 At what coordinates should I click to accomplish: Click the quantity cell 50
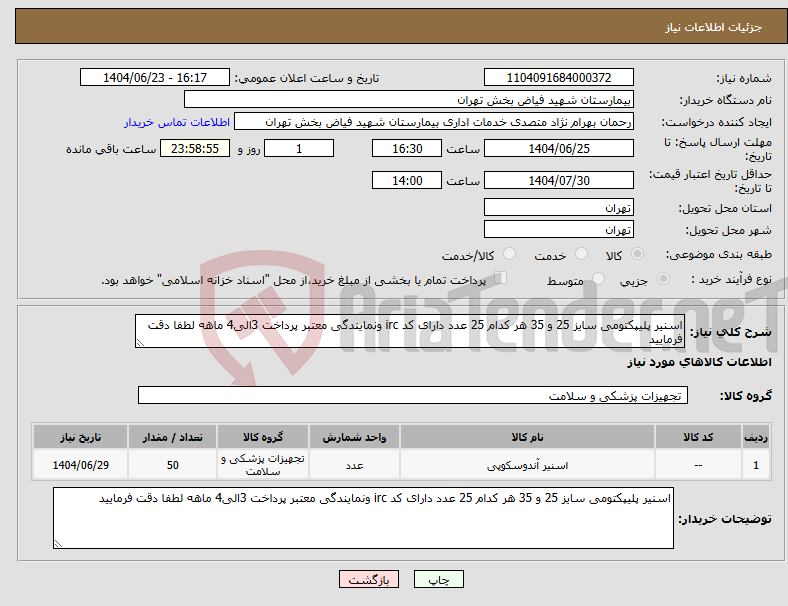(172, 465)
